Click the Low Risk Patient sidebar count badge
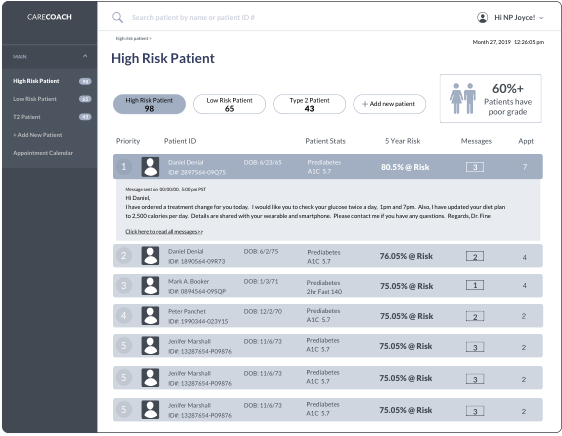 click(x=85, y=99)
